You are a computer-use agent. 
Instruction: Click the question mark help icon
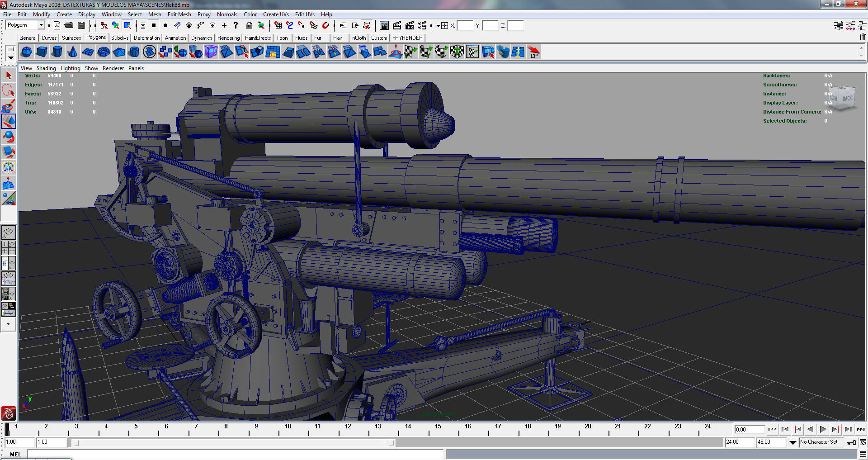[x=236, y=25]
